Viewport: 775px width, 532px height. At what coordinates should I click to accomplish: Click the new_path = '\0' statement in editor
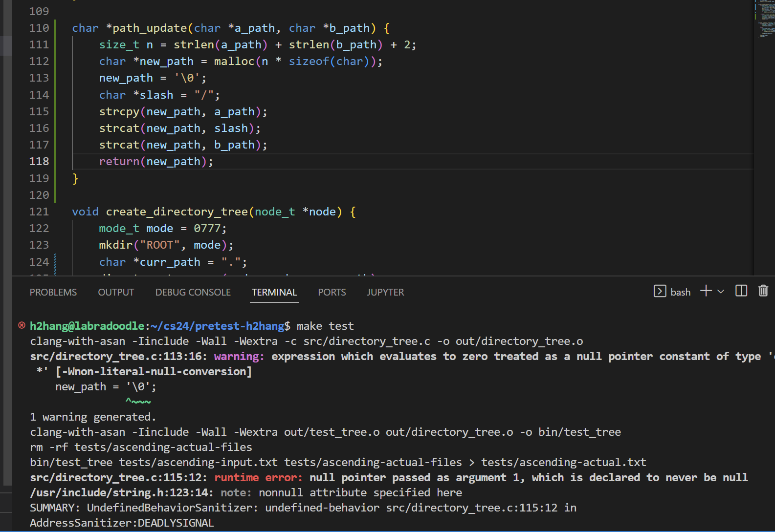click(153, 78)
